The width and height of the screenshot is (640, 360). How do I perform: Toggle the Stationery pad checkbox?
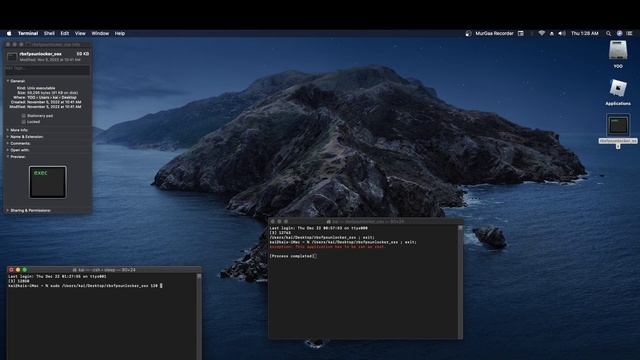point(24,116)
